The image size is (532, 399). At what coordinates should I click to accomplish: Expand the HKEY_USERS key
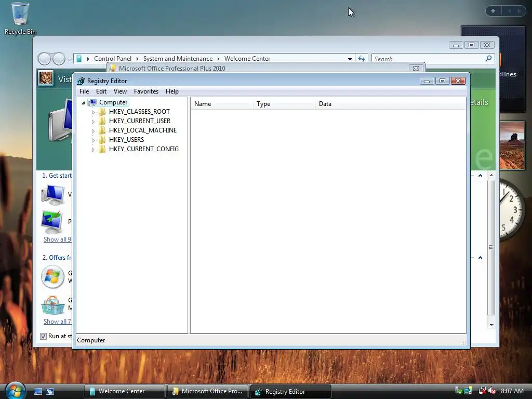coord(93,140)
